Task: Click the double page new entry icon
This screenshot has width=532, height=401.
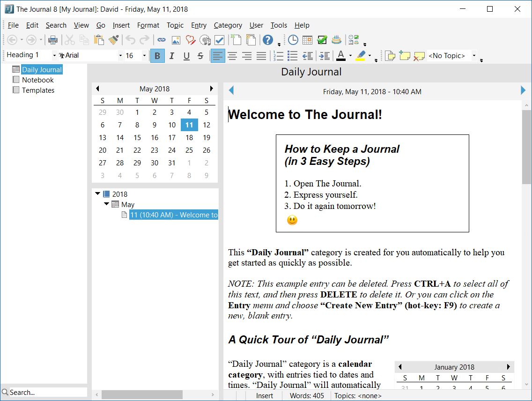Action: coord(251,40)
